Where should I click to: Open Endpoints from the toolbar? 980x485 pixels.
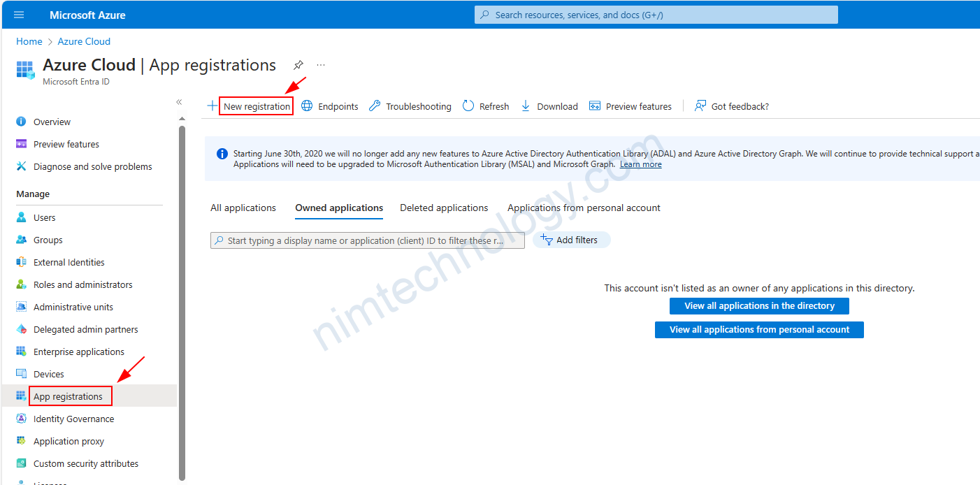click(x=330, y=106)
